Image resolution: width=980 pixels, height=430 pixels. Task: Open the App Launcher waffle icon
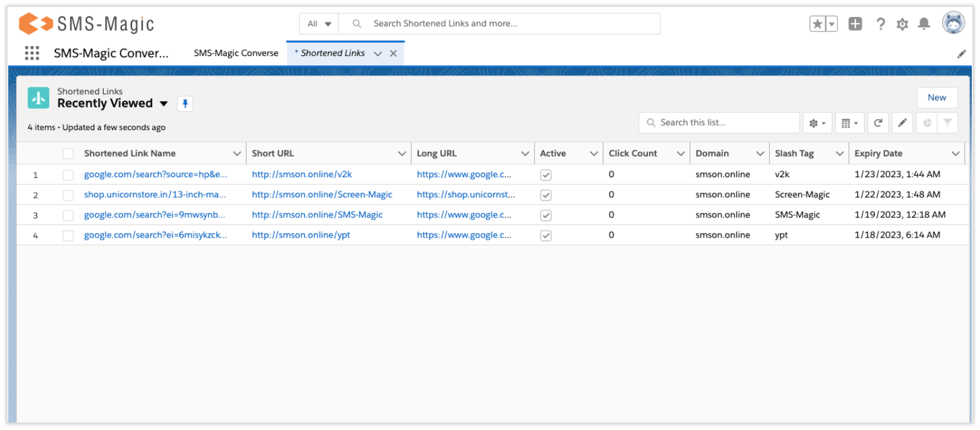pos(31,53)
